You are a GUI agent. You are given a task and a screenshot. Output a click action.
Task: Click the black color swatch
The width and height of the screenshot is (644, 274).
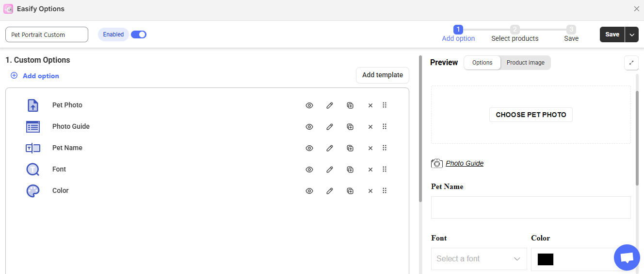(x=545, y=259)
